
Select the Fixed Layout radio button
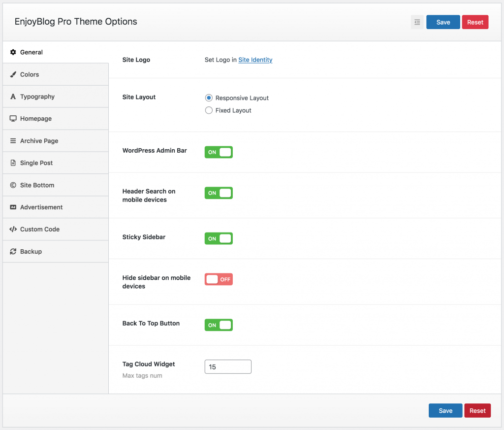click(x=209, y=110)
